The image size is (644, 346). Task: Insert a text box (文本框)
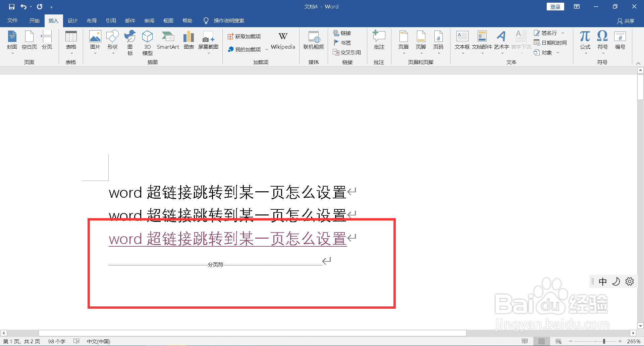pyautogui.click(x=462, y=42)
